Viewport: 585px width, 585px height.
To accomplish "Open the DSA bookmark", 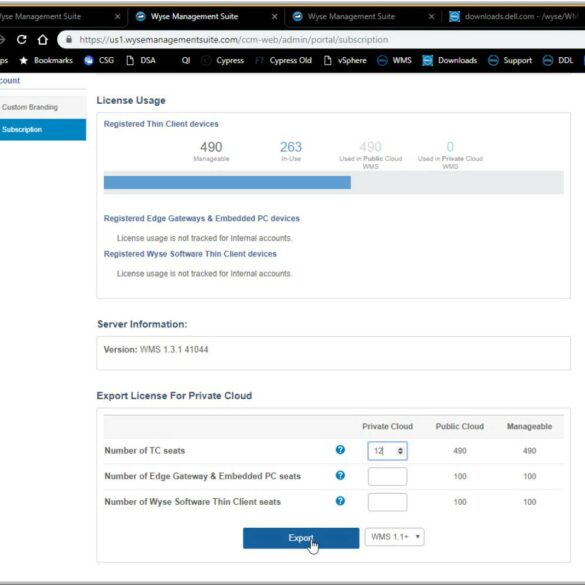I will (141, 60).
